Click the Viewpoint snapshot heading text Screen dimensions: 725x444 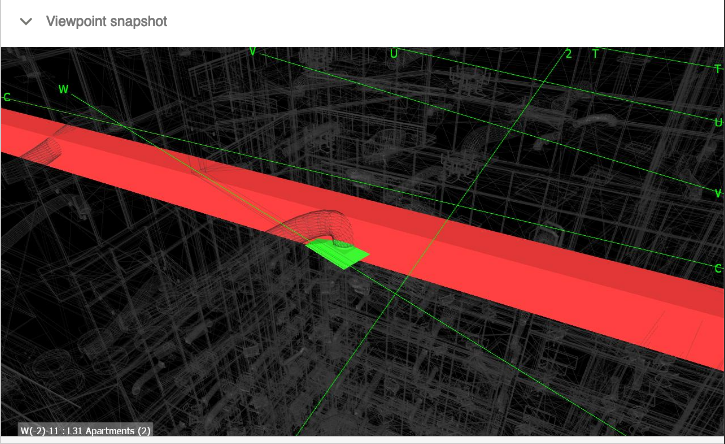[x=106, y=21]
